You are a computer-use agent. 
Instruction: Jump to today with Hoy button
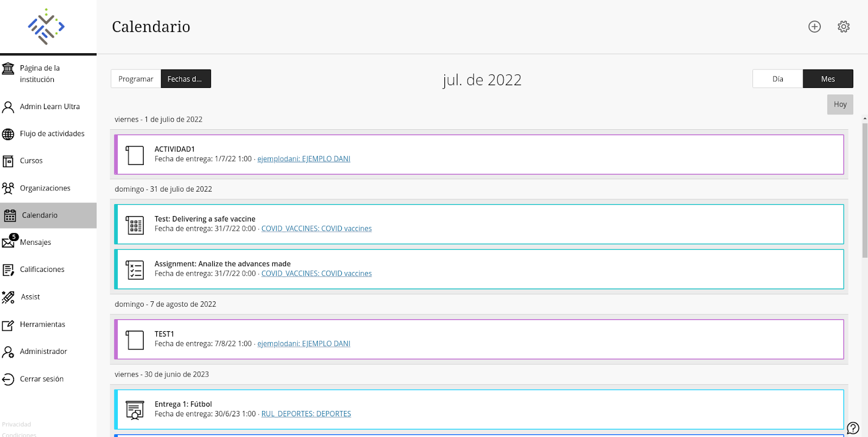[840, 104]
